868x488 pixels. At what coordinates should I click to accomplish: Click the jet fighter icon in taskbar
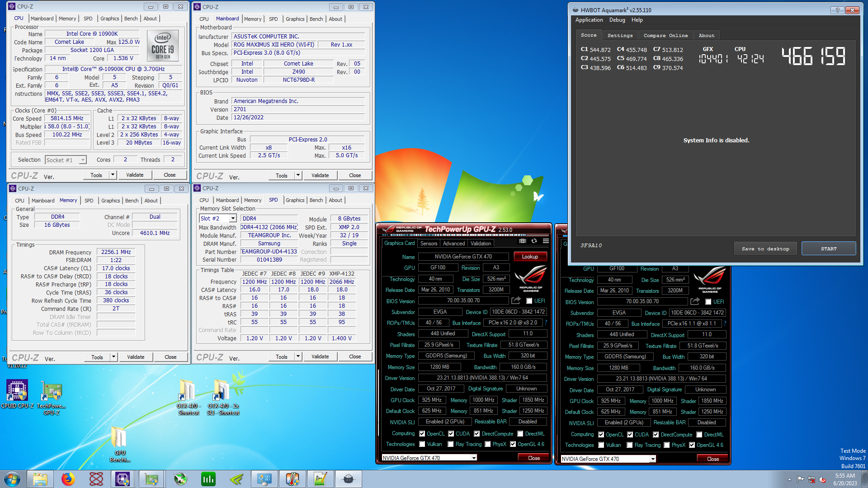180,479
